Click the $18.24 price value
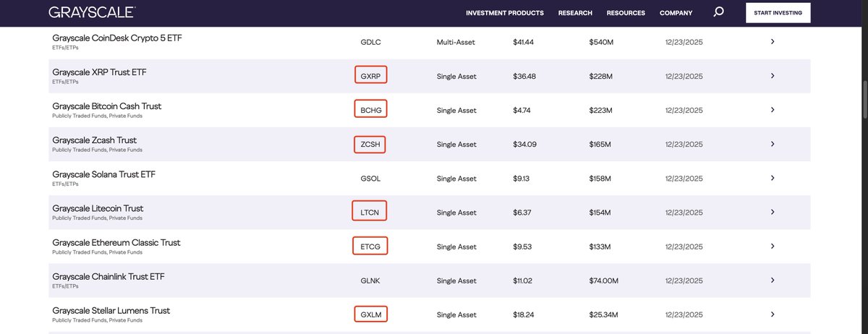868x334 pixels. coord(524,314)
